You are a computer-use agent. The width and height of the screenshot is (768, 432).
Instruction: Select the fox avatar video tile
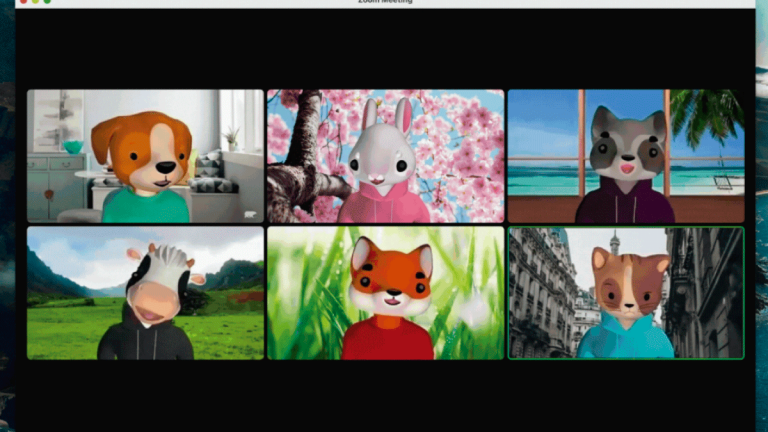click(385, 293)
